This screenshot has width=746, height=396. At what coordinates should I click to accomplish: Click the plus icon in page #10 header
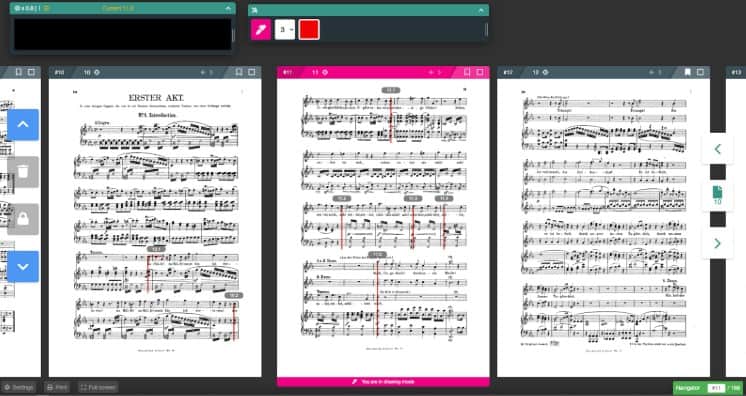point(203,72)
